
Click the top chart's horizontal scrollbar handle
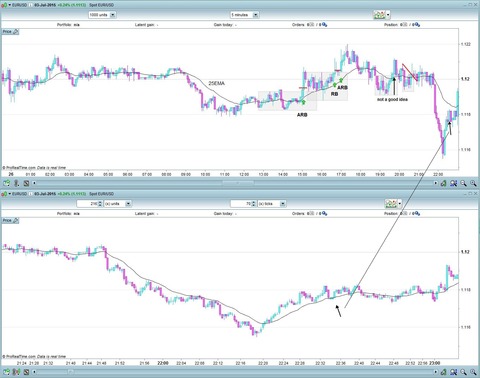tap(238, 183)
